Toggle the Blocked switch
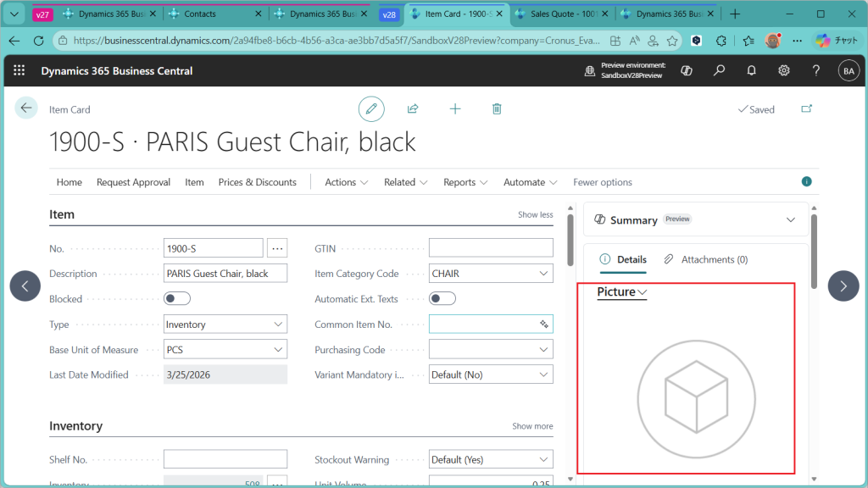 click(x=177, y=298)
